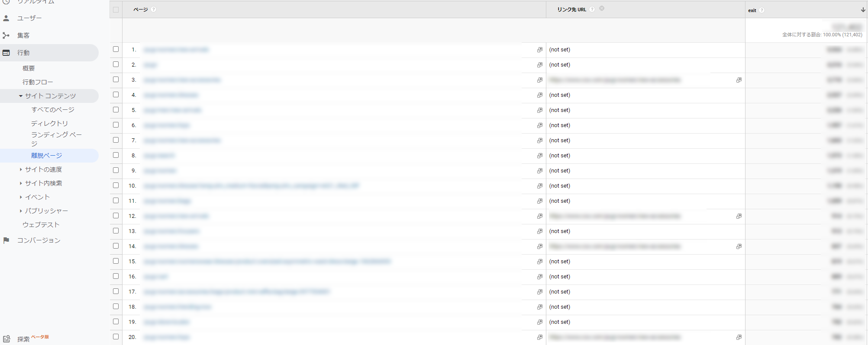Click the コンバージョン flag icon
The height and width of the screenshot is (345, 868).
(6, 240)
